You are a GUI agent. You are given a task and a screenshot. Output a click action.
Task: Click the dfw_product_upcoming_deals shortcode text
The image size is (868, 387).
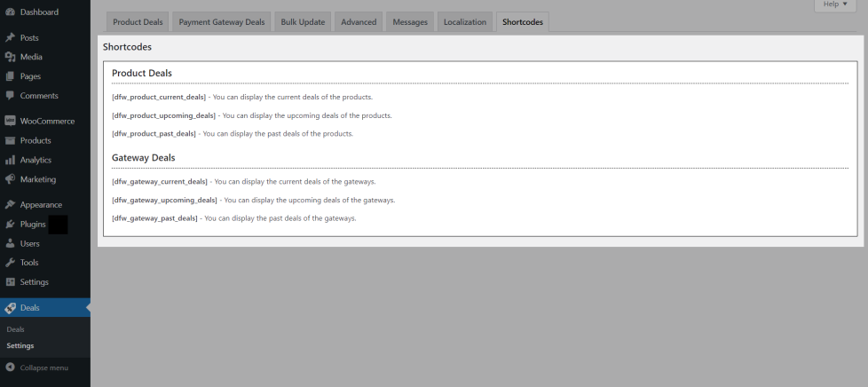(x=164, y=115)
